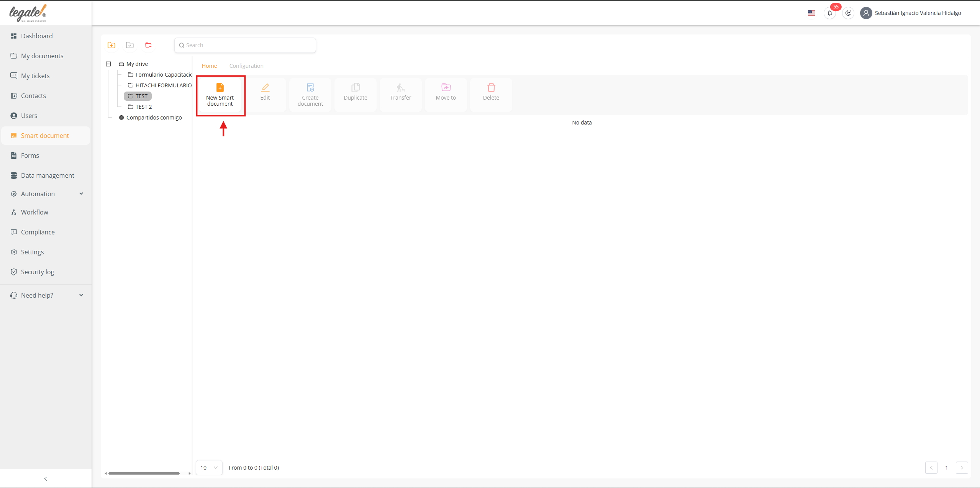Click the red delete folder icon
This screenshot has width=980, height=488.
click(x=148, y=45)
